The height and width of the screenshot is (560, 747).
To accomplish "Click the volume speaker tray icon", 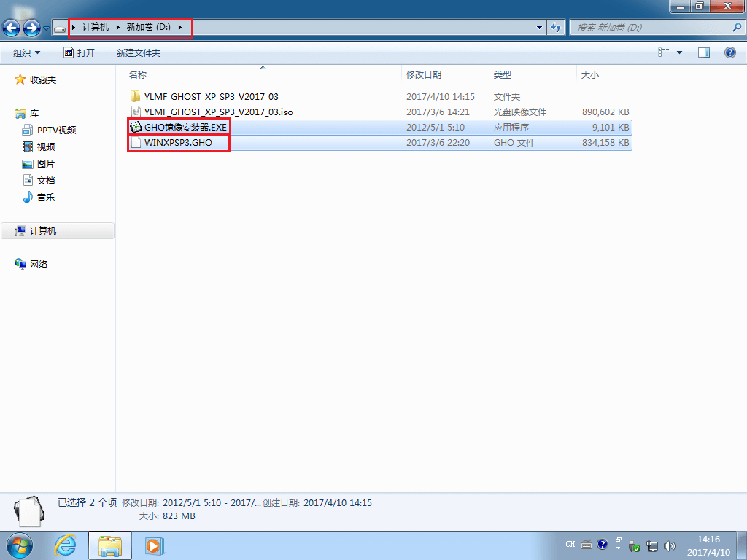I will 669,545.
